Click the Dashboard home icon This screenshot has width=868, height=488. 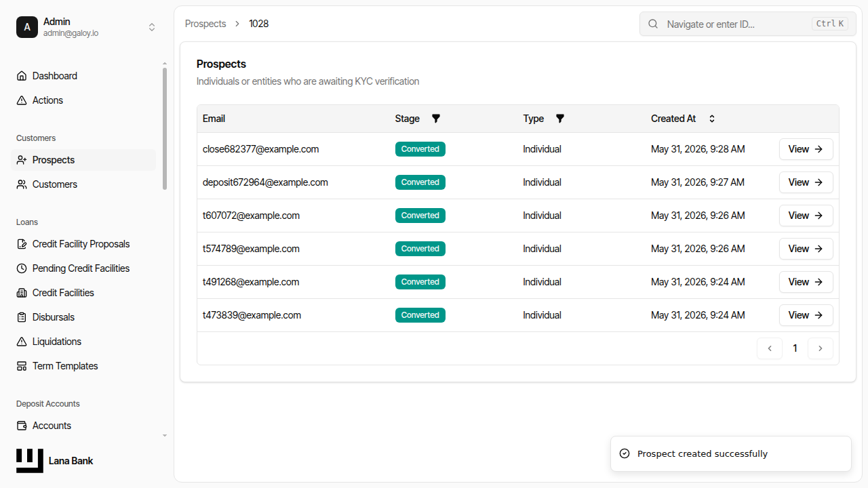(22, 76)
